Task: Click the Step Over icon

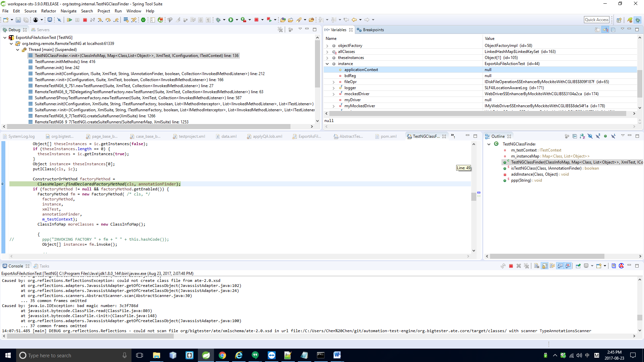Action: click(x=108, y=20)
